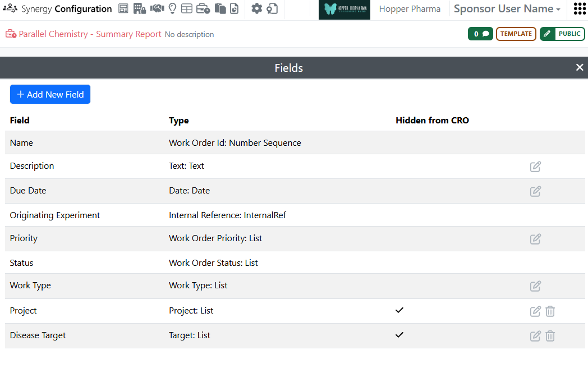Toggle Hidden from CRO checkmark for Disease Target
Image resolution: width=588 pixels, height=373 pixels.
(x=399, y=335)
